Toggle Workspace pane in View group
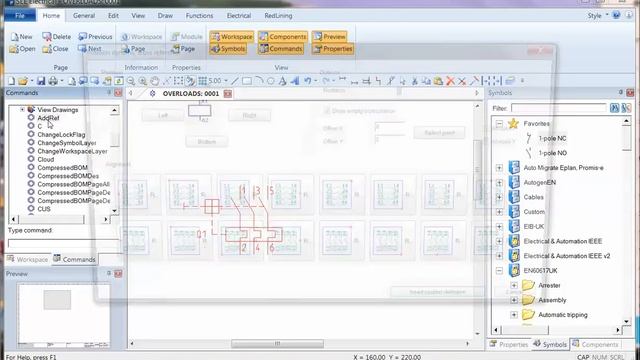640x360 pixels. pyautogui.click(x=231, y=36)
